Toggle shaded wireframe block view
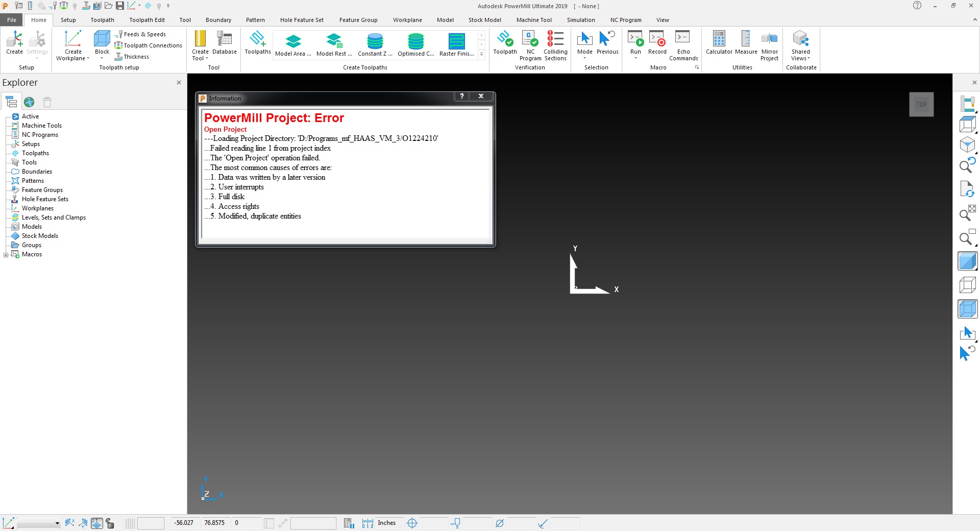 (x=967, y=309)
